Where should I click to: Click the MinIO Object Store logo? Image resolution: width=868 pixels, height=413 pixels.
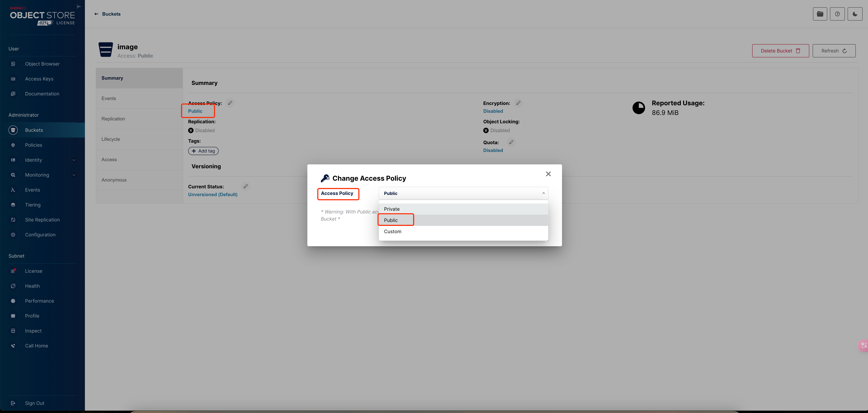tap(42, 16)
